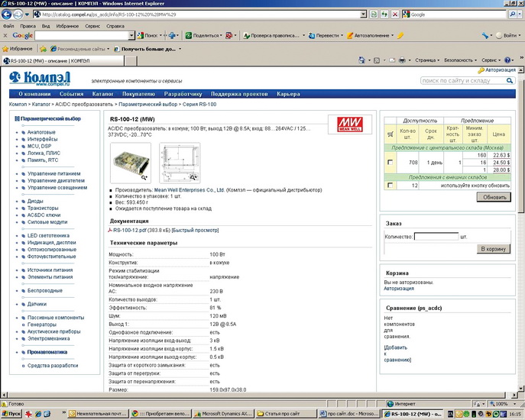Click the IE Help question mark icon

point(507,60)
